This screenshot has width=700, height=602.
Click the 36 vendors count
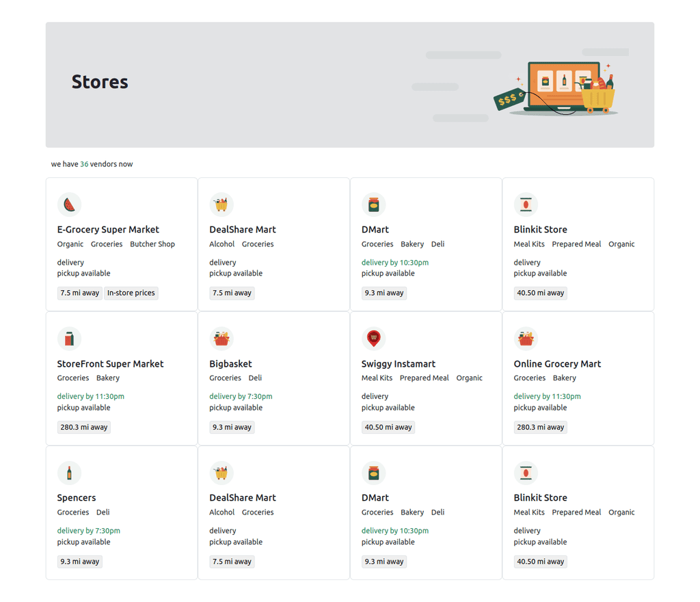[x=84, y=164]
